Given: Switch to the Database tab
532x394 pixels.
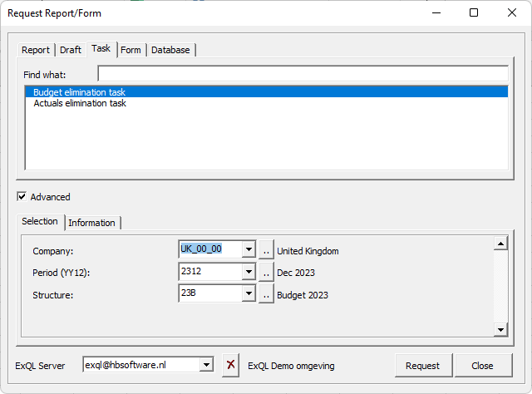Looking at the screenshot, I should click(x=170, y=50).
